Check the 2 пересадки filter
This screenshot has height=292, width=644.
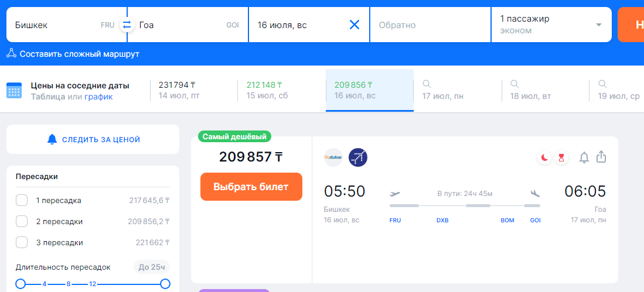(22, 221)
